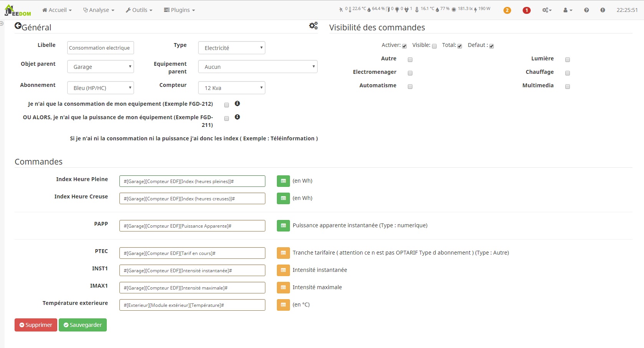This screenshot has width=644, height=348.
Task: Click the 190 W power summary
Action: pyautogui.click(x=482, y=9)
